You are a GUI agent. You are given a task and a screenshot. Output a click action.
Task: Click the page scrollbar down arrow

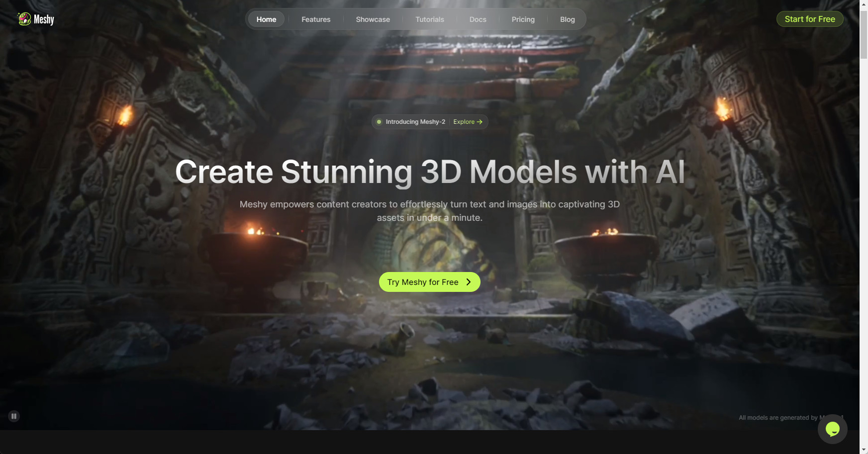click(x=864, y=450)
